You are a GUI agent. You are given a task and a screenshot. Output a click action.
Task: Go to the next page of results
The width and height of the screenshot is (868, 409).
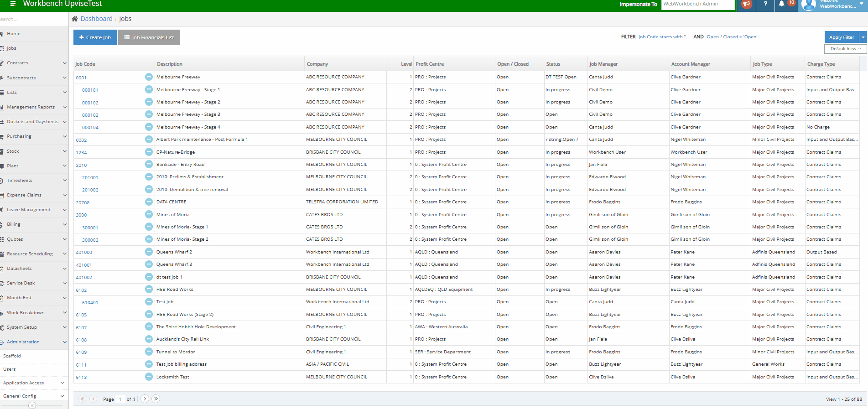tap(145, 399)
